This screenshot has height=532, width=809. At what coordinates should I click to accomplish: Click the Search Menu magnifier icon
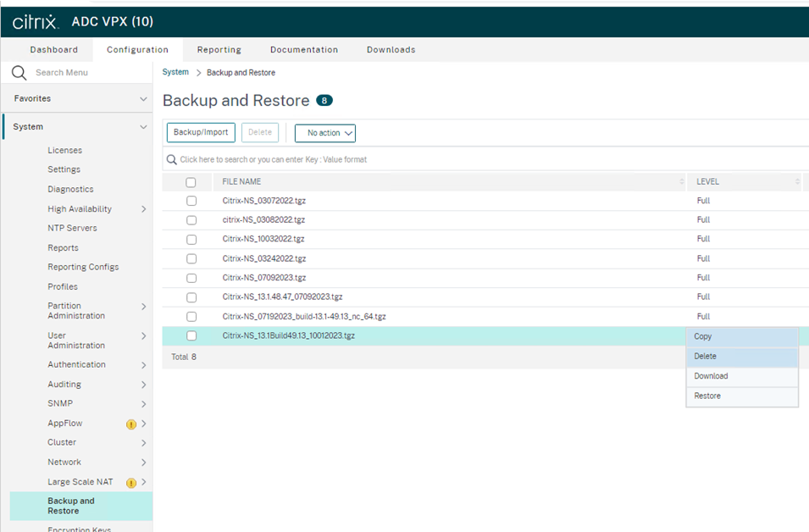(x=19, y=73)
